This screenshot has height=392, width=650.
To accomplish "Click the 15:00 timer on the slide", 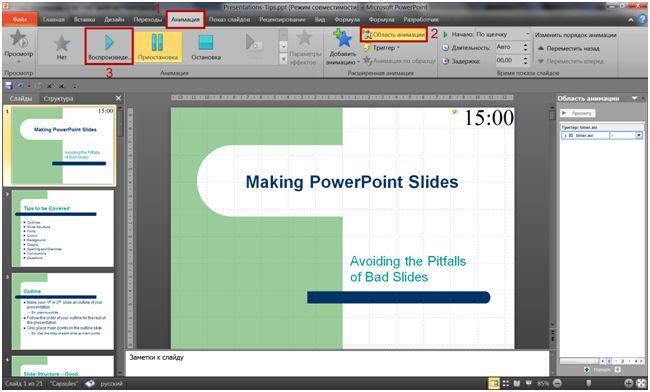I will [489, 118].
